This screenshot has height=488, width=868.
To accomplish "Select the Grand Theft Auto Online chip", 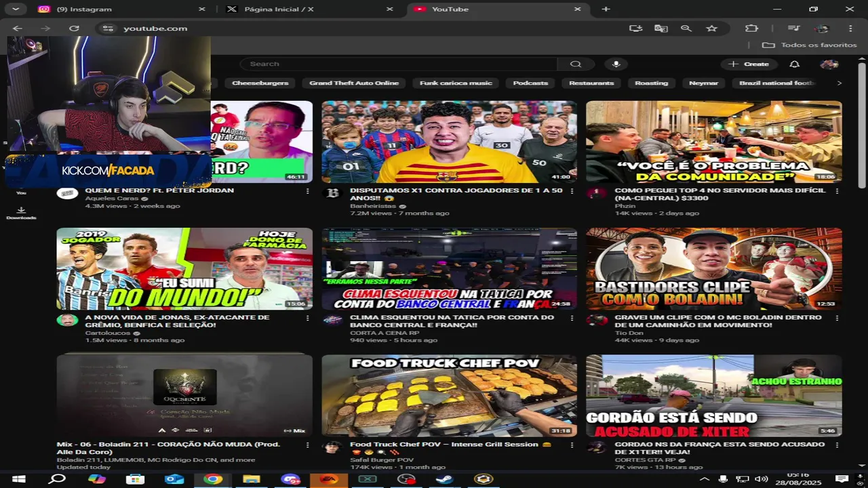I will 354,83.
